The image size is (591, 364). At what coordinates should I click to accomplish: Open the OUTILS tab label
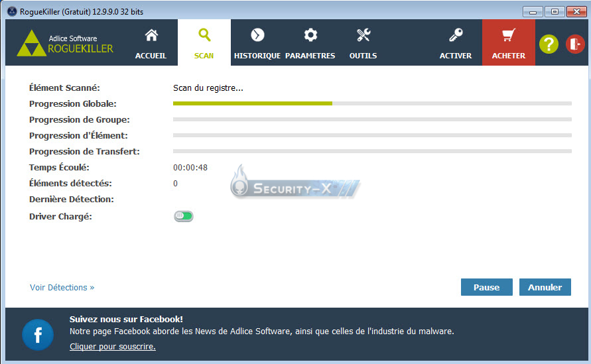pos(363,56)
